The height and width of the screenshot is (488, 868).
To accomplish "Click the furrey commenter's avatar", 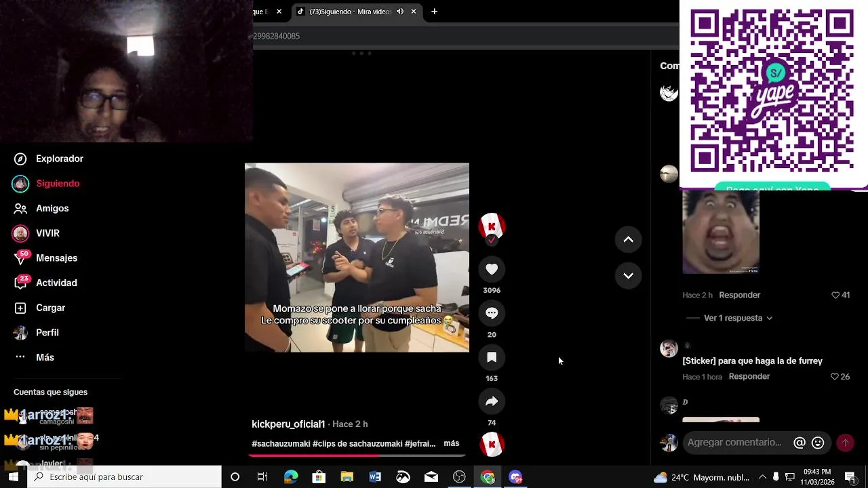I will pos(669,348).
